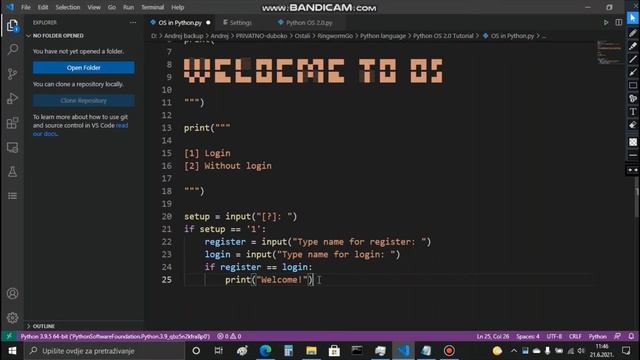This screenshot has height=360, width=640.
Task: Change line endings via CRLF
Action: click(x=575, y=336)
